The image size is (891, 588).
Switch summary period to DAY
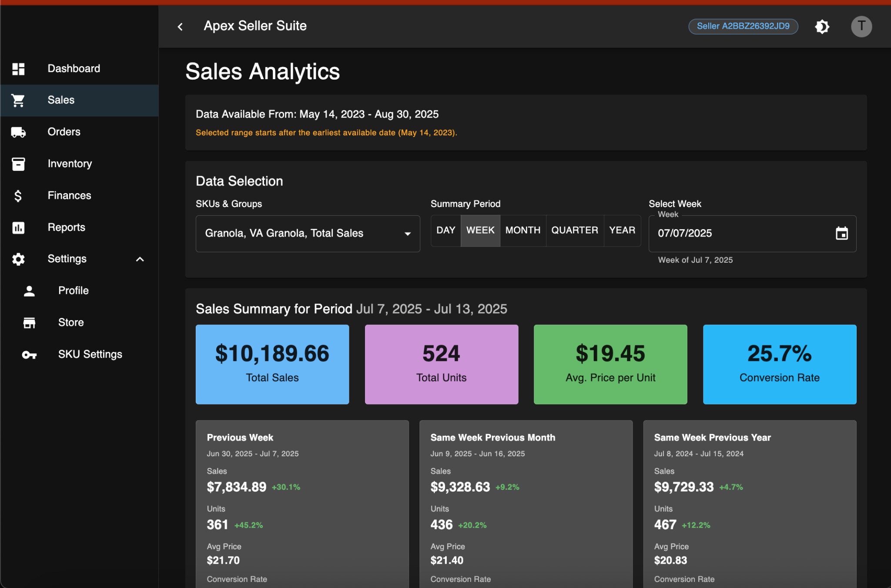click(x=445, y=231)
